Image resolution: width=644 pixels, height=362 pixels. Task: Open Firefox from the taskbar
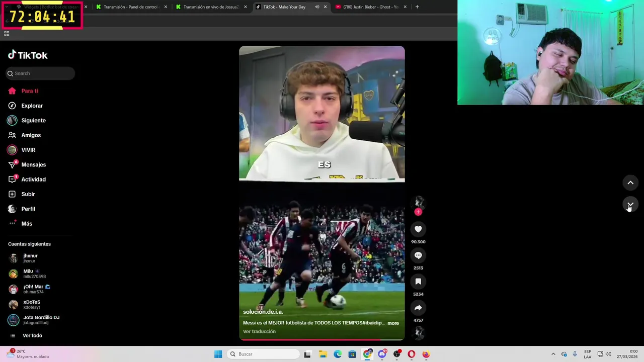(x=426, y=354)
